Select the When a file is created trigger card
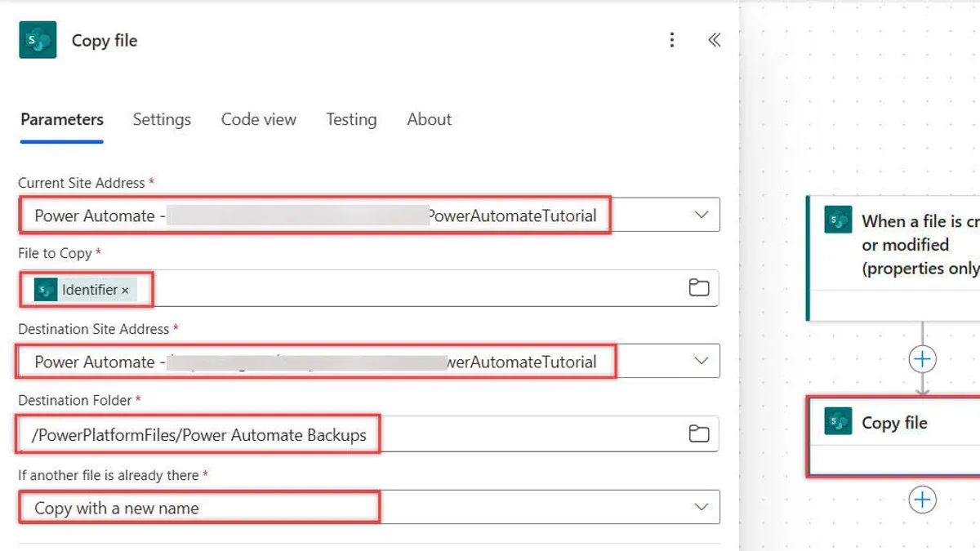The height and width of the screenshot is (551, 980). (x=893, y=258)
